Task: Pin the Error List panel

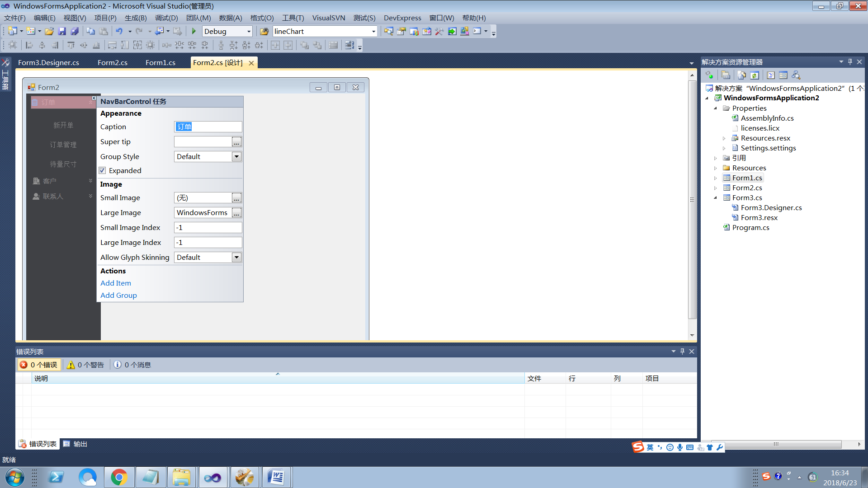Action: coord(682,351)
